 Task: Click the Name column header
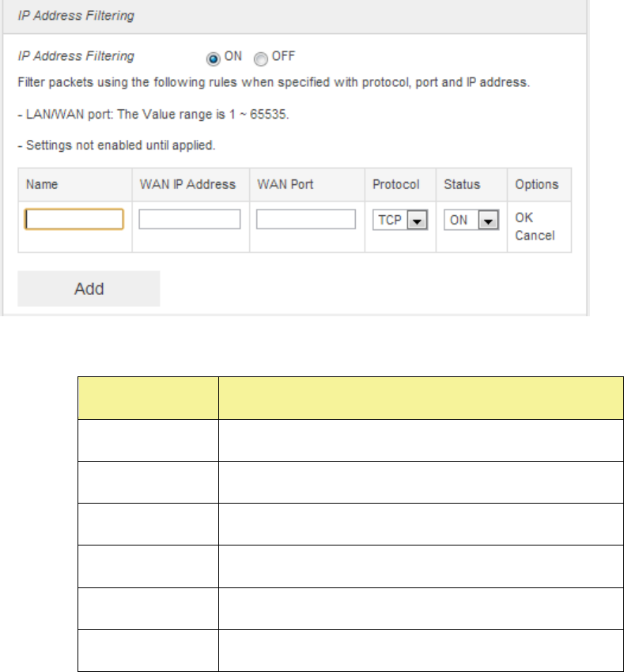(x=42, y=184)
